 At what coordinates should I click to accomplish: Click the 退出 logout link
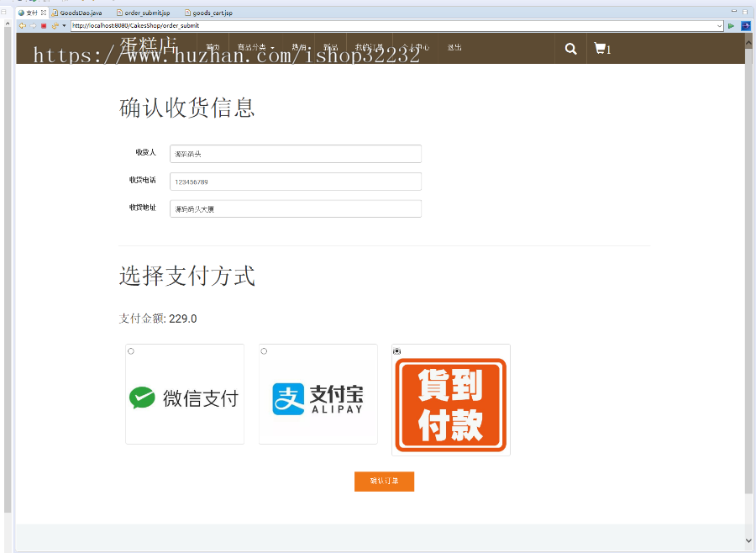click(x=454, y=48)
